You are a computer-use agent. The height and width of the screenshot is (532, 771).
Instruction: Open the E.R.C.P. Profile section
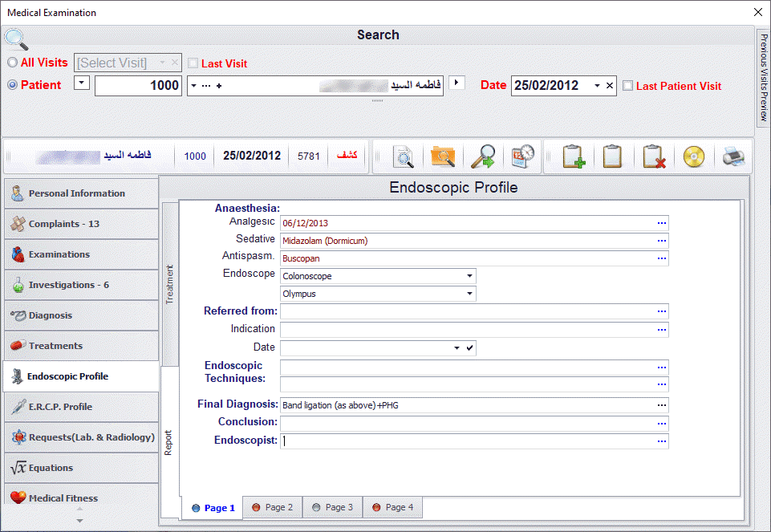[x=80, y=407]
